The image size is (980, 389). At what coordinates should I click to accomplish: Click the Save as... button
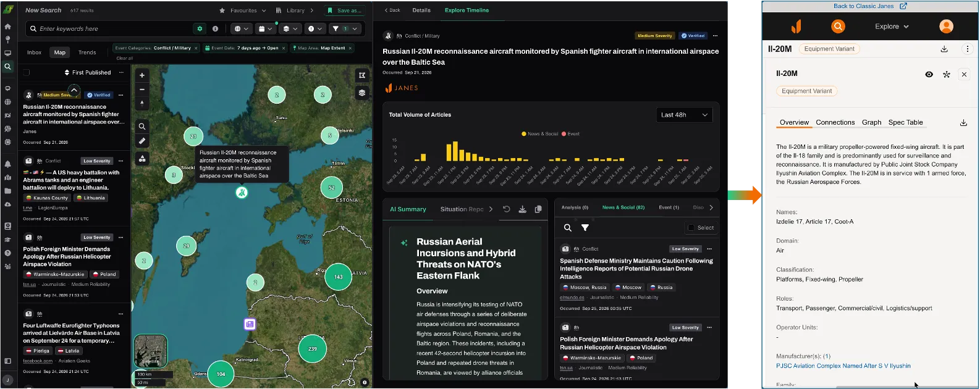pos(344,10)
